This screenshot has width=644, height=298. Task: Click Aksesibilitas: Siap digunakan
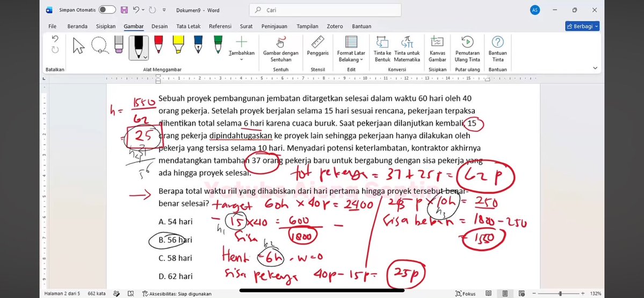(x=177, y=294)
